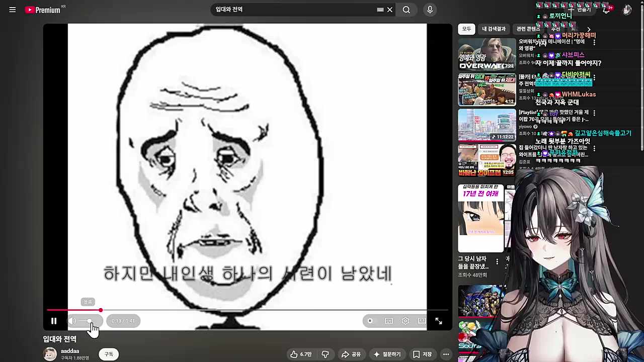Select the 모두 filter chip

[x=466, y=29]
